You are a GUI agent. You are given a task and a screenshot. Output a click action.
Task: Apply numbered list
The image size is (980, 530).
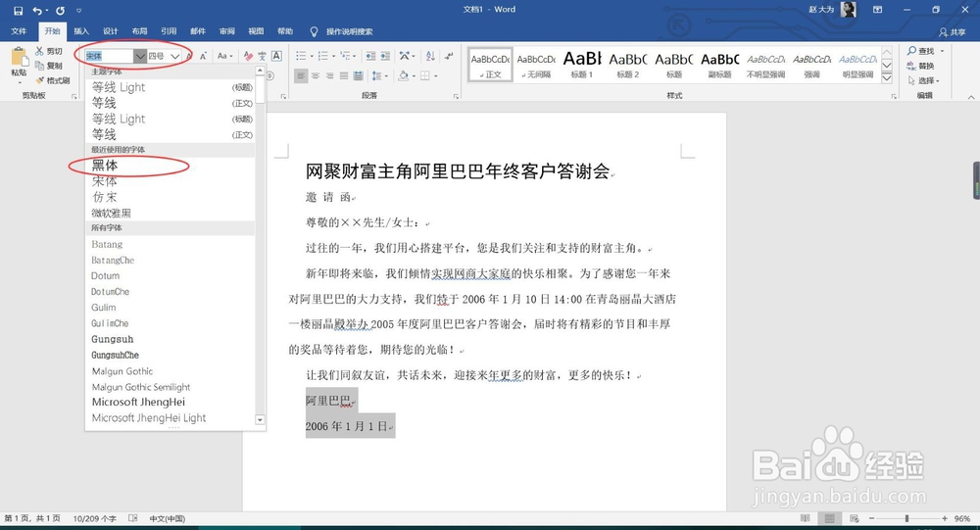tap(325, 56)
